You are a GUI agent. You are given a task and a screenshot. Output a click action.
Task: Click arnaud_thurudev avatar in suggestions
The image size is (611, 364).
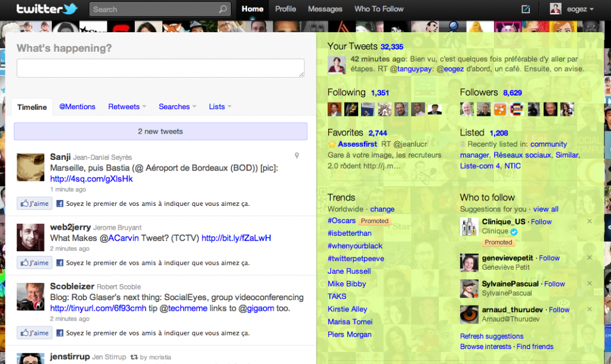point(469,314)
